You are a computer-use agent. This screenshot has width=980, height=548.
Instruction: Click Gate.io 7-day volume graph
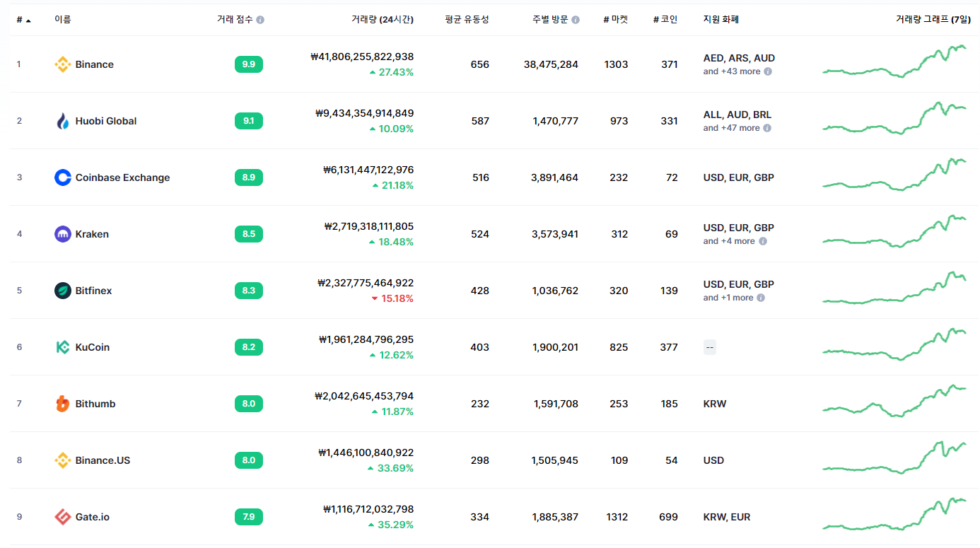pos(894,514)
